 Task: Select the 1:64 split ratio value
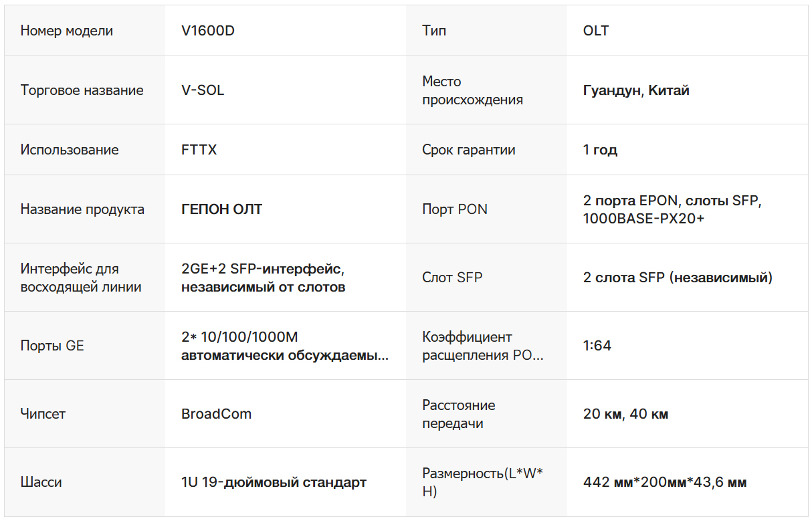point(597,346)
